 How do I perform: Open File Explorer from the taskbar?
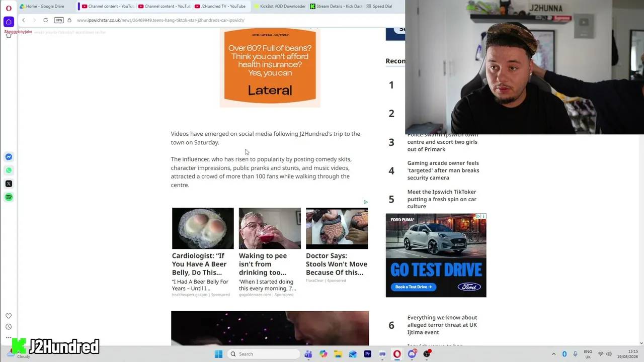[x=338, y=354]
